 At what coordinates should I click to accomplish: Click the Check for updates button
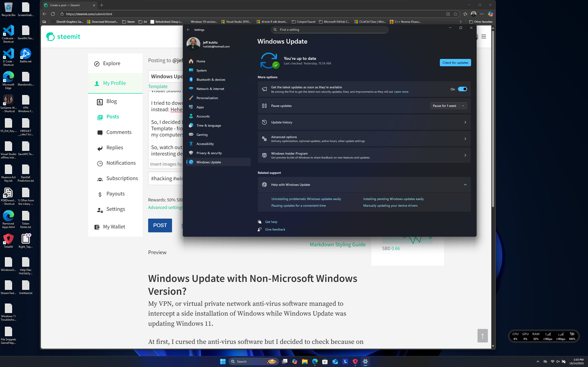click(x=455, y=62)
